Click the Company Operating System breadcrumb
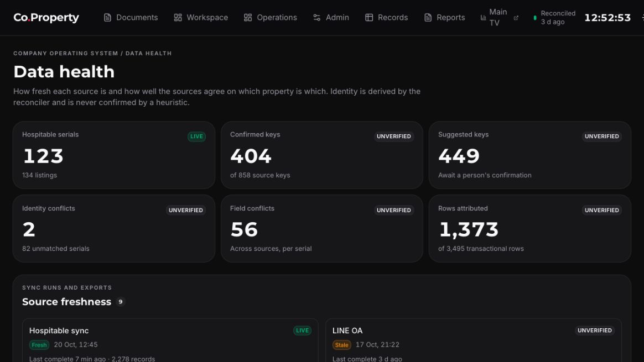The height and width of the screenshot is (362, 644). (66, 54)
